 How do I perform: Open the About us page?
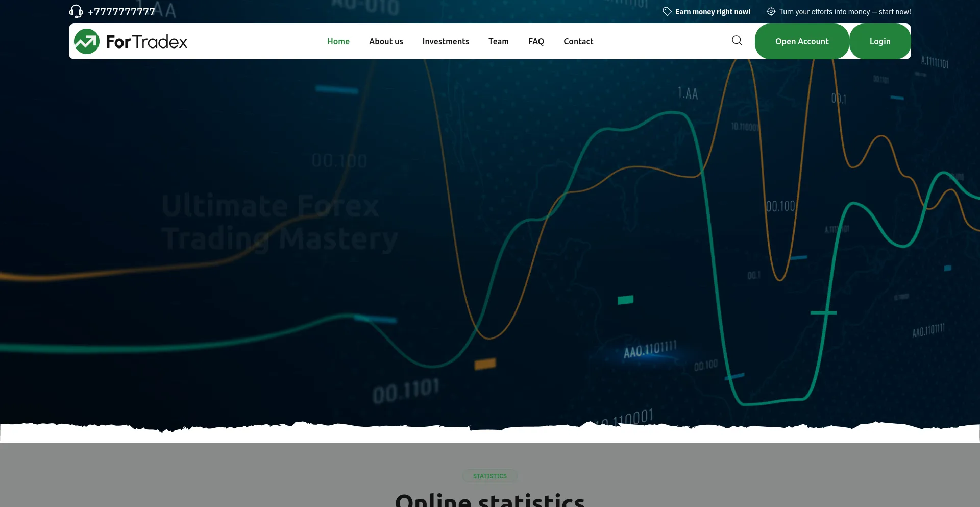[386, 41]
